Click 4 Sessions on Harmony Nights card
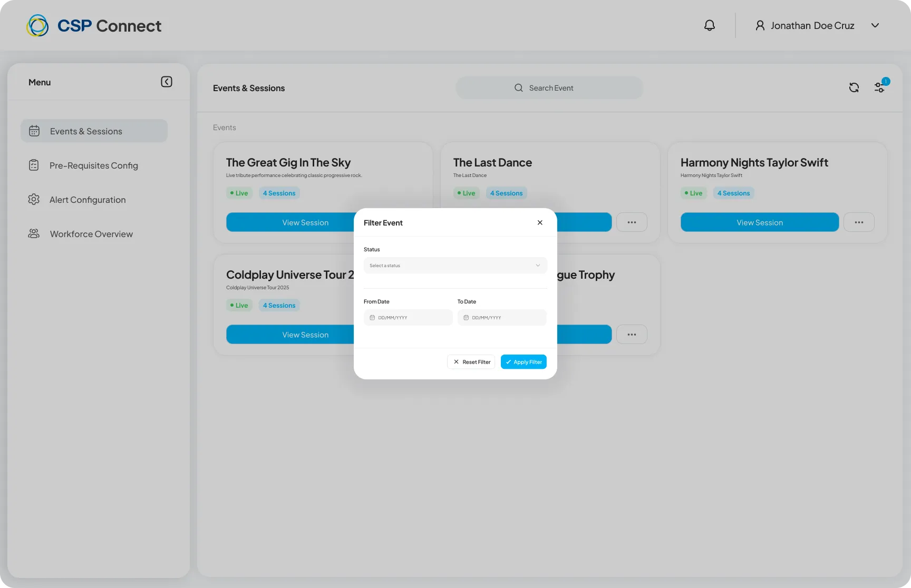This screenshot has height=588, width=911. pyautogui.click(x=734, y=193)
